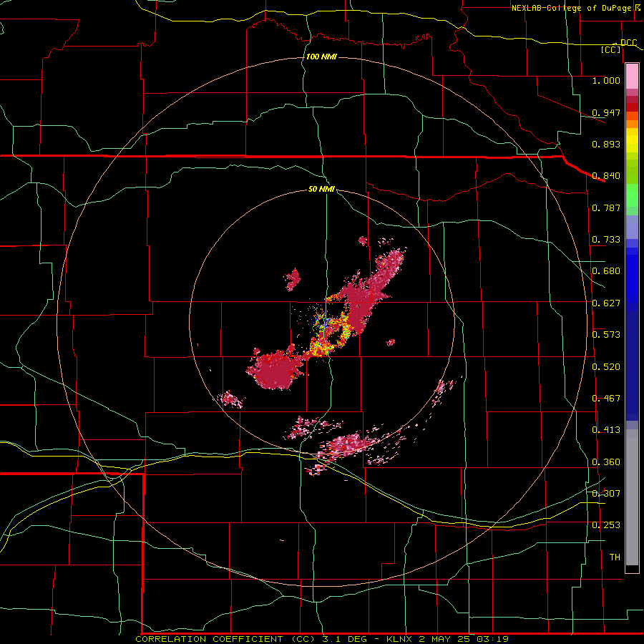Screen dimensions: 644x644
Task: Select the 0.307 scale value
Action: 606,494
